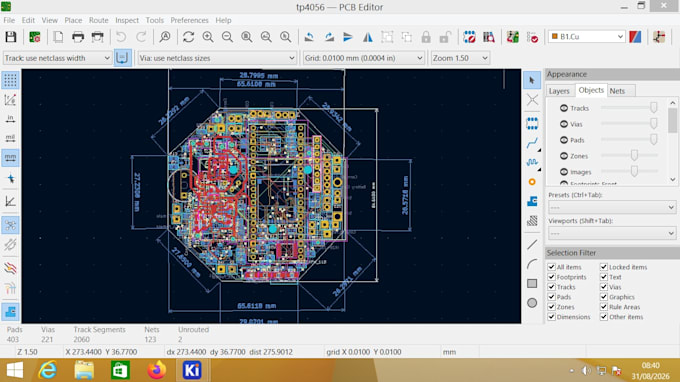Screen dimensions: 680x382
Task: Save the board with the floppy disk icon
Action: pyautogui.click(x=11, y=37)
